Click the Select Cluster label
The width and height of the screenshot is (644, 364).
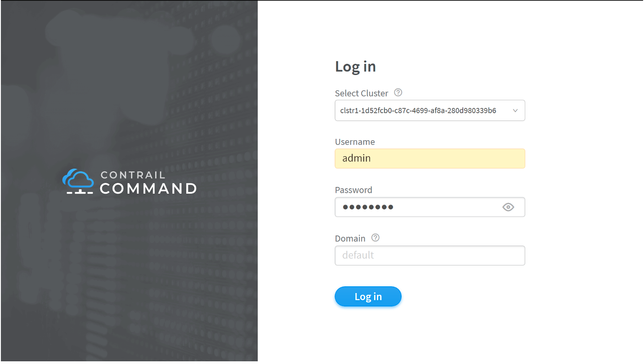[x=362, y=93]
